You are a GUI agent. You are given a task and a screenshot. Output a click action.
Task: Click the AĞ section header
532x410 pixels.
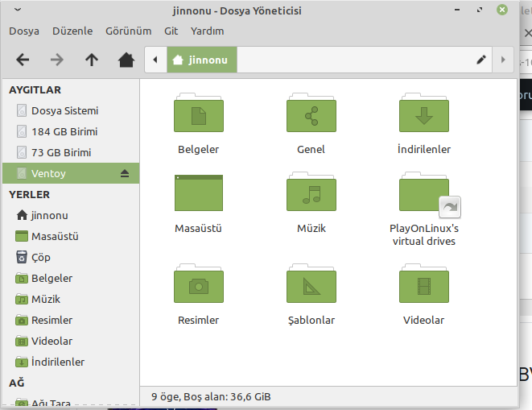[17, 383]
